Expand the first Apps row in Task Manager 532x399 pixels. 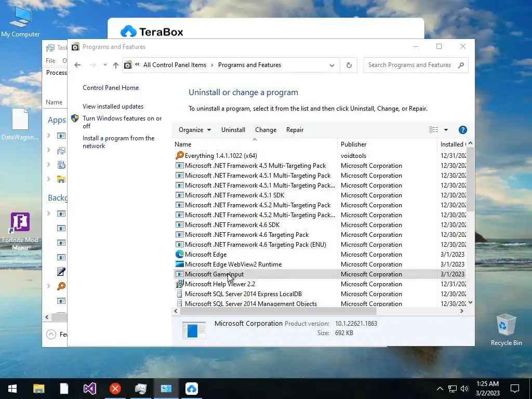tap(48, 136)
